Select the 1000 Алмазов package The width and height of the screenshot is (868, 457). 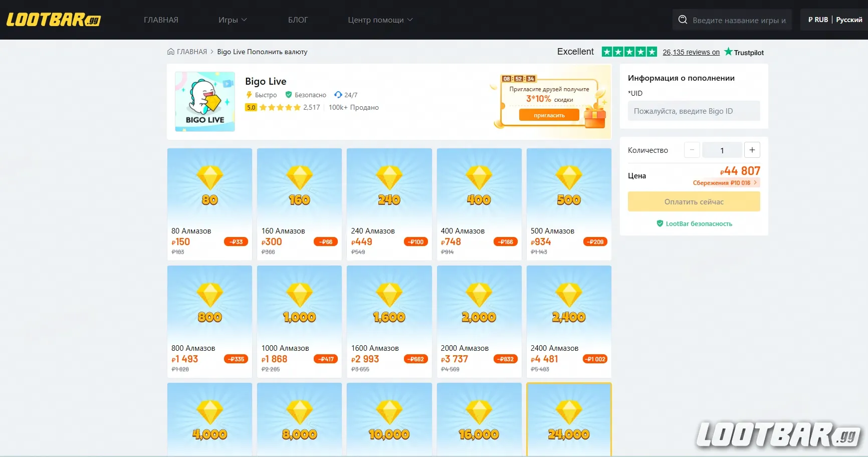[x=299, y=321]
